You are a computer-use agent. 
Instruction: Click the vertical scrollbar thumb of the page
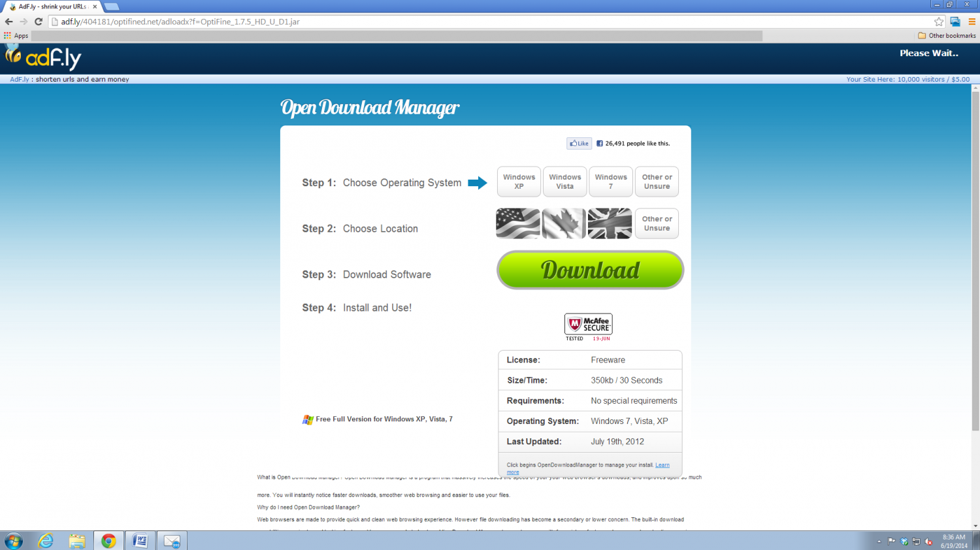pyautogui.click(x=975, y=261)
